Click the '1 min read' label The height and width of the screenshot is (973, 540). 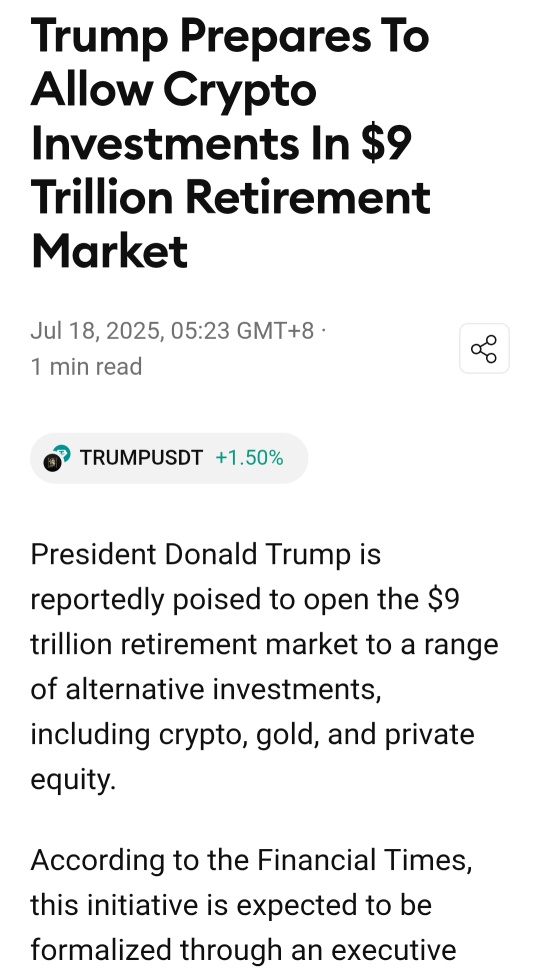tap(86, 367)
